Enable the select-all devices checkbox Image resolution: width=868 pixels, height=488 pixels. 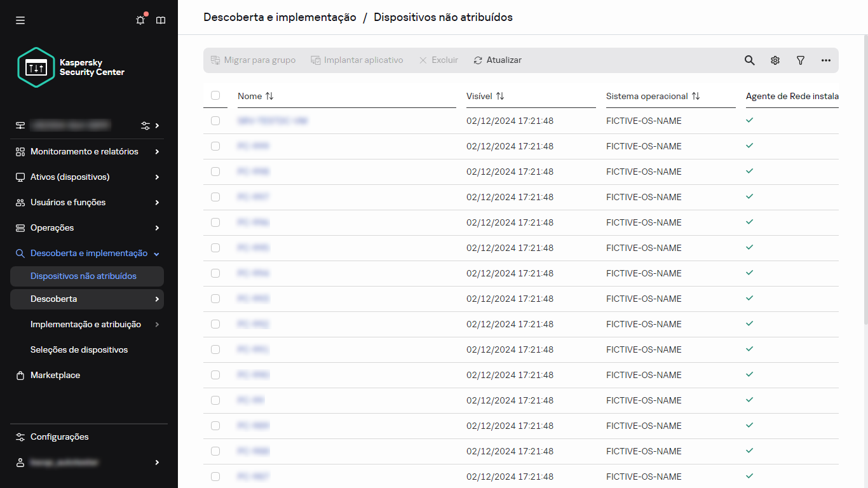[x=215, y=95]
